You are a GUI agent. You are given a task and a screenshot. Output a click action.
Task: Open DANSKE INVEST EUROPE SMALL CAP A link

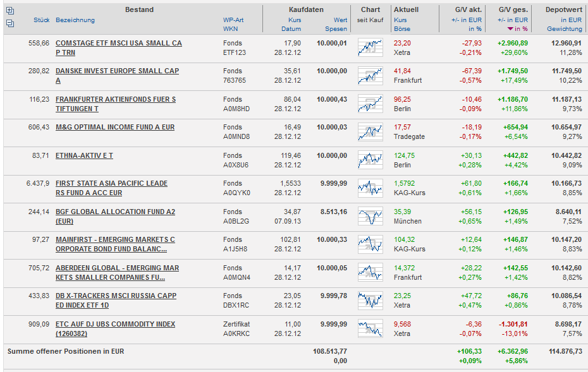117,76
